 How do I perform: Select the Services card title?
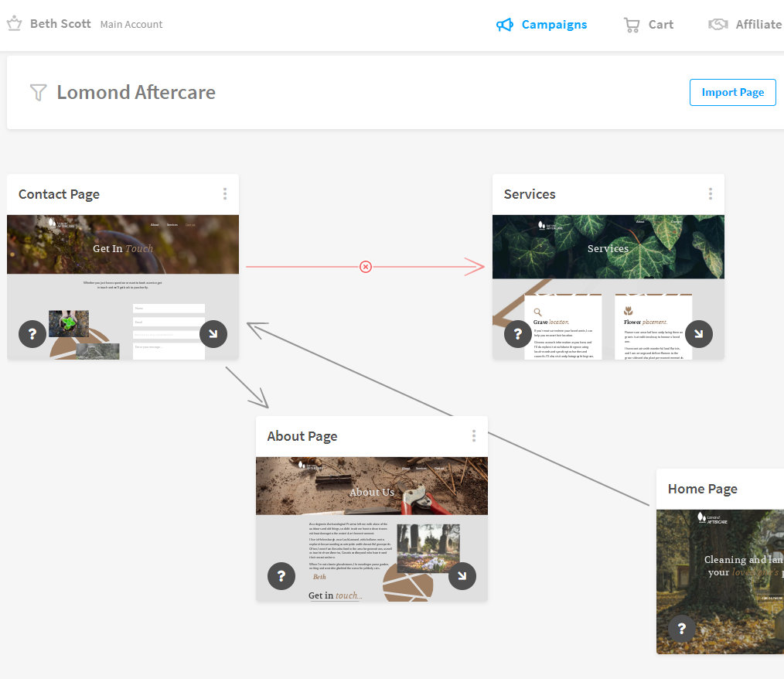click(530, 194)
